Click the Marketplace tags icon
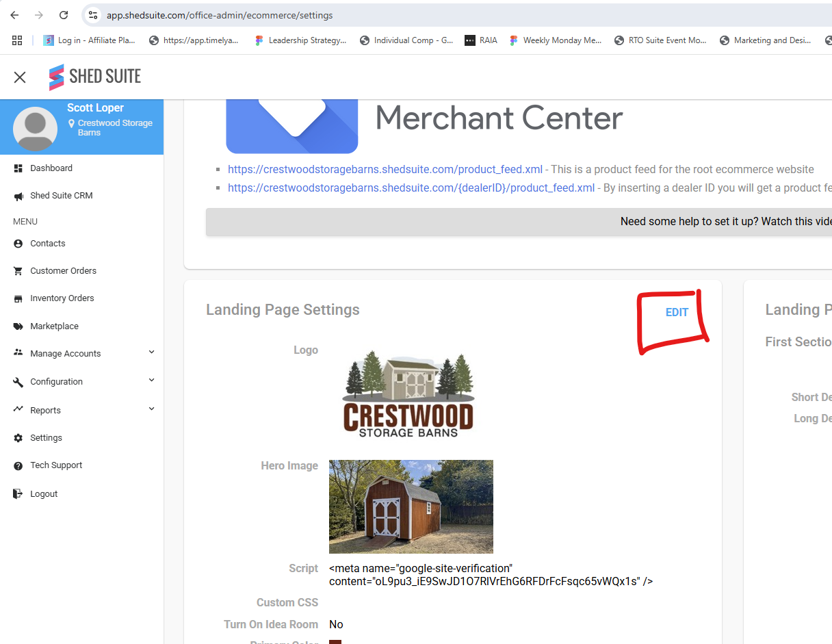This screenshot has height=644, width=832. coord(18,326)
